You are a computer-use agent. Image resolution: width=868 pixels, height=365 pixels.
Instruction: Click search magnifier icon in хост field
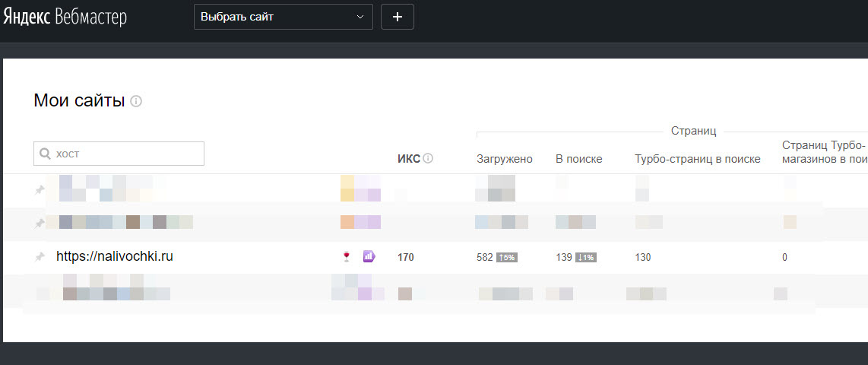pyautogui.click(x=46, y=154)
